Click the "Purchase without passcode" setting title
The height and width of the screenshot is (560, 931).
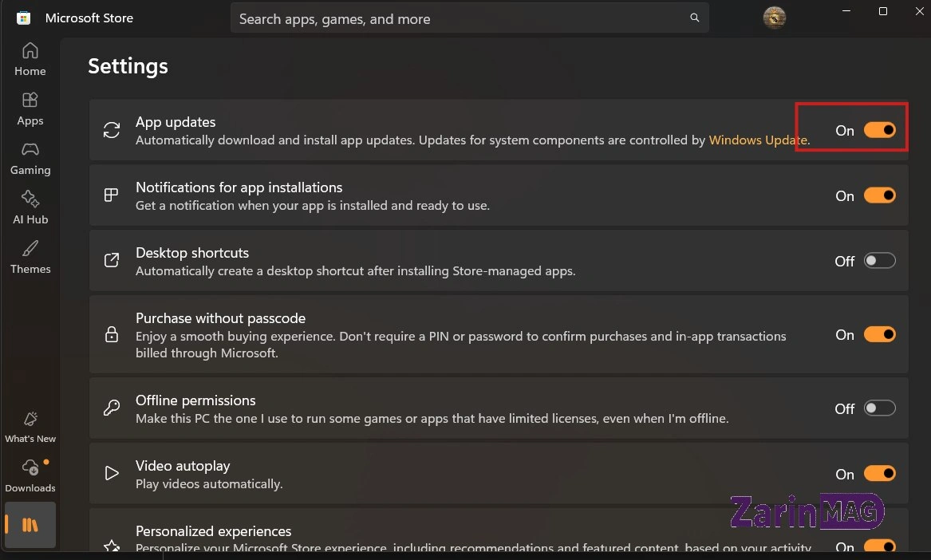click(x=220, y=317)
